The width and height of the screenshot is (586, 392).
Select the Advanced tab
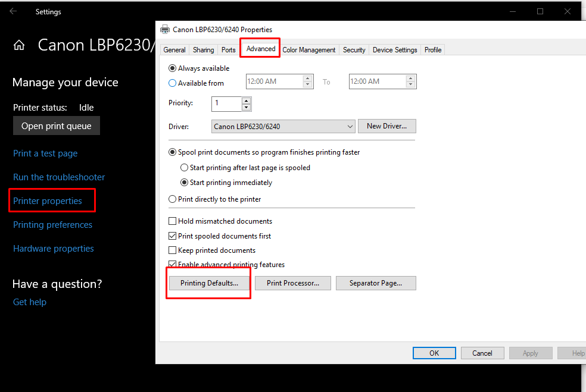[261, 49]
